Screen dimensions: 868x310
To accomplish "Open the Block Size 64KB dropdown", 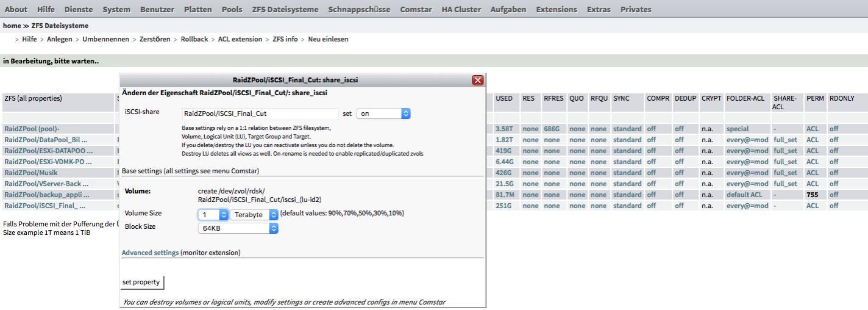I will click(x=238, y=228).
